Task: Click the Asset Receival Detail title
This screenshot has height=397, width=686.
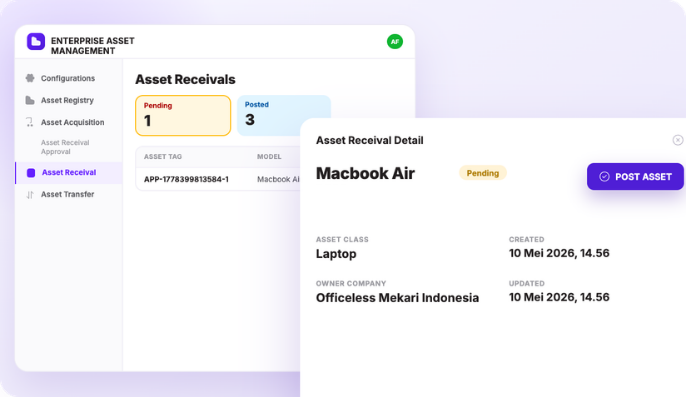Action: 370,141
